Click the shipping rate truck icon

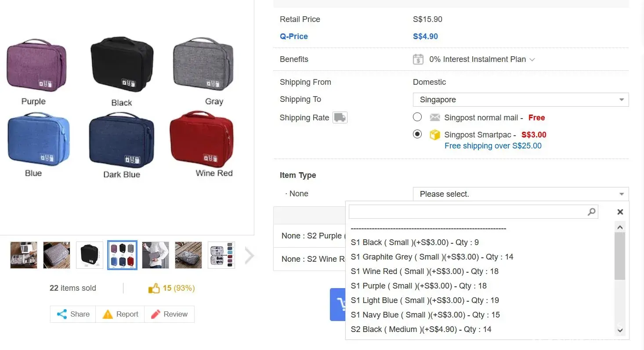click(340, 118)
